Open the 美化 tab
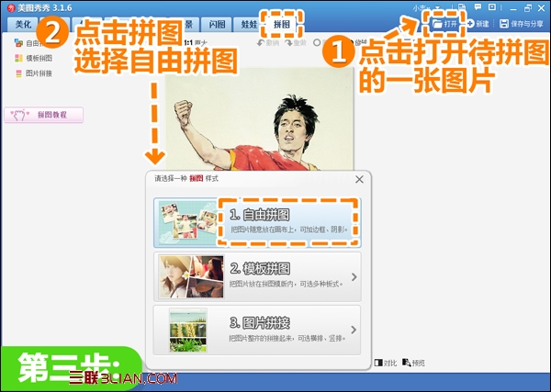The image size is (551, 392). coord(23,24)
